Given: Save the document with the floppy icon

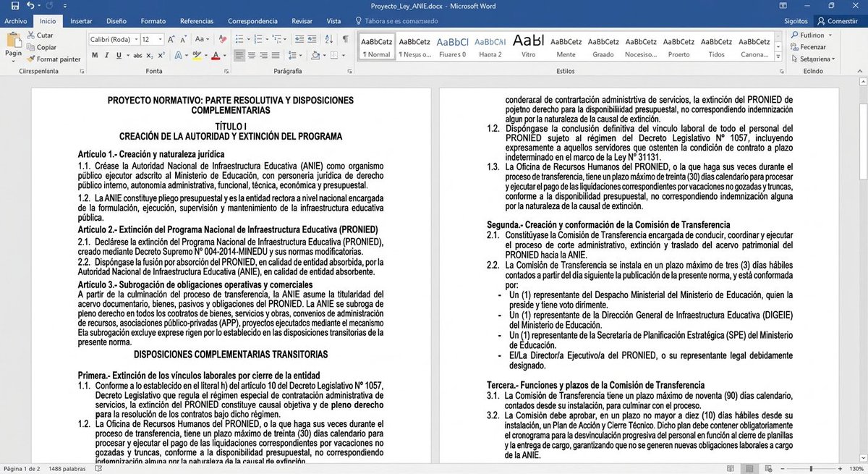Looking at the screenshot, I should pos(14,6).
